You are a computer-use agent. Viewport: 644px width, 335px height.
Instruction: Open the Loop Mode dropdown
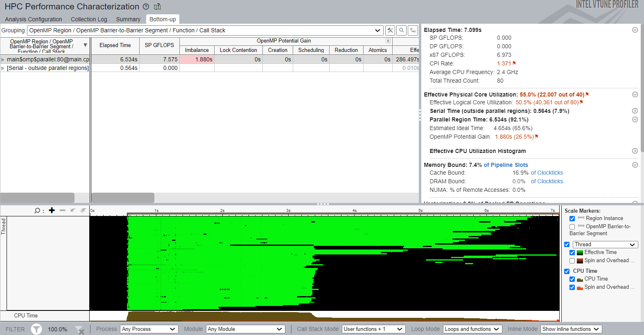472,329
